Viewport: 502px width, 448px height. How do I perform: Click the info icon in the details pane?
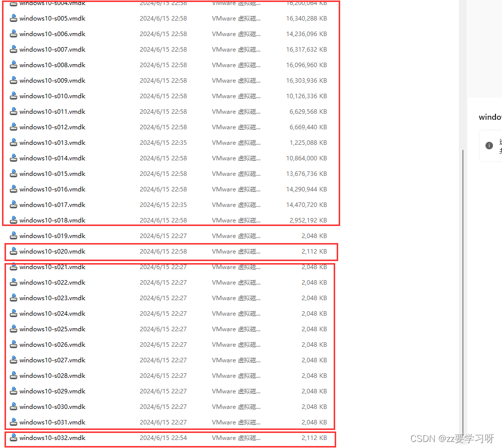click(x=489, y=145)
